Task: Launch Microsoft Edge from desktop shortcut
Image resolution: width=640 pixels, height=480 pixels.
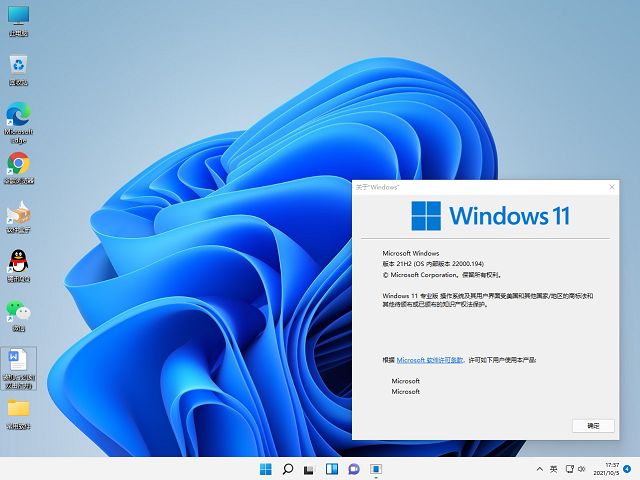Action: 18,115
